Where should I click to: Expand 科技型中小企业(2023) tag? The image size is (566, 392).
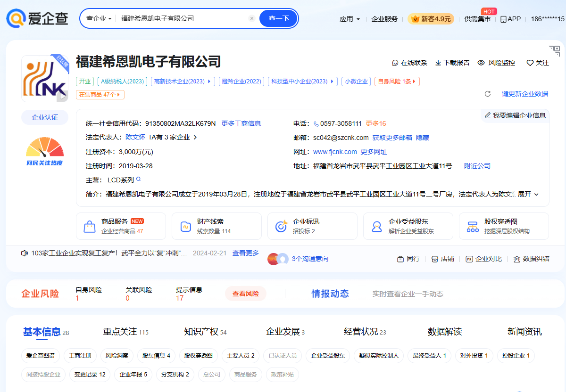tap(303, 81)
